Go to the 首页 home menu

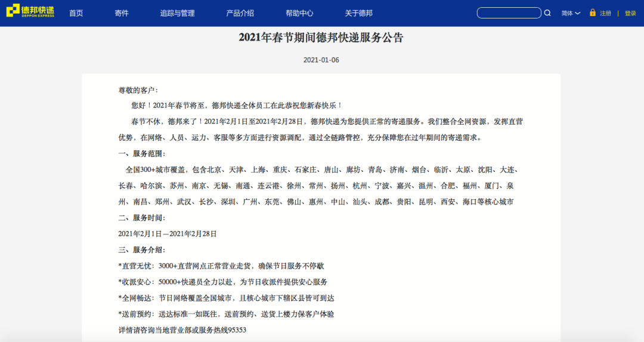point(76,13)
